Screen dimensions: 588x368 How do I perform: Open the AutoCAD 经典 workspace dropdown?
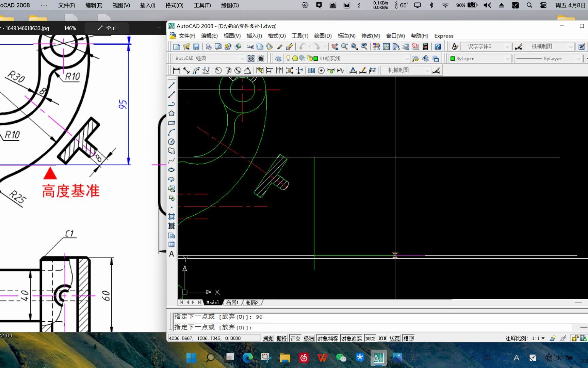pyautogui.click(x=242, y=58)
